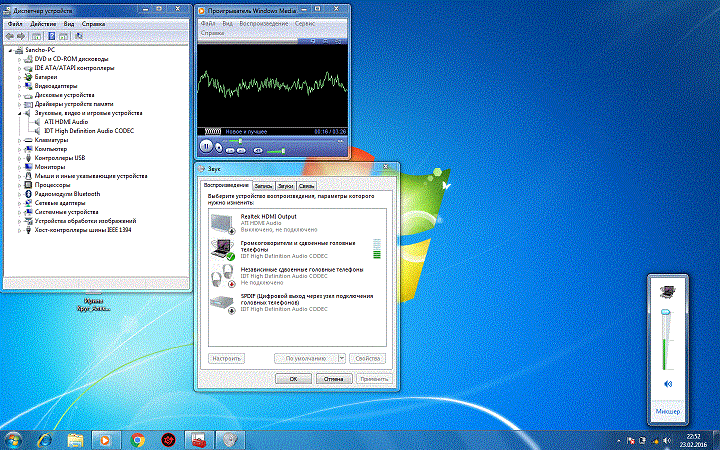Expand the Bluetooth radio modules node
The image size is (720, 450).
point(18,194)
